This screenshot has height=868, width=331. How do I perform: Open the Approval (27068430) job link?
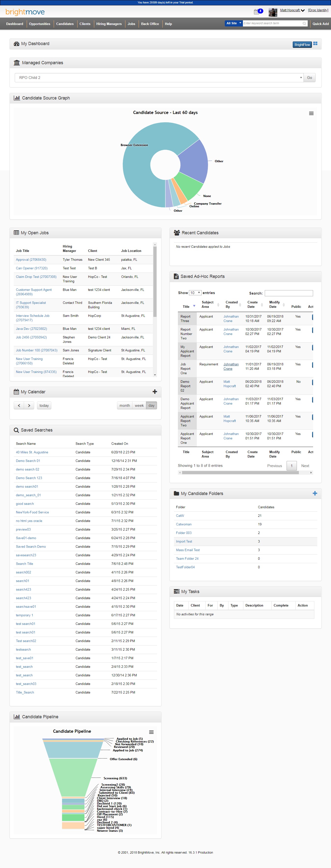[31, 260]
